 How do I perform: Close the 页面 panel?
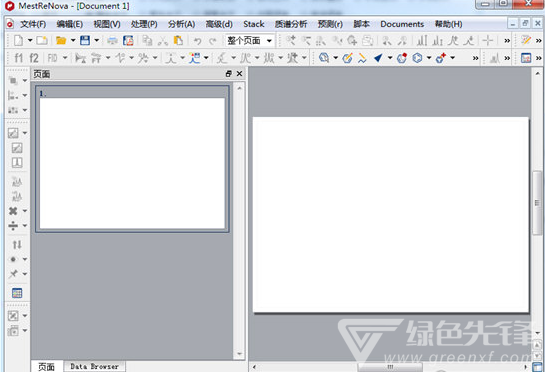[x=239, y=74]
